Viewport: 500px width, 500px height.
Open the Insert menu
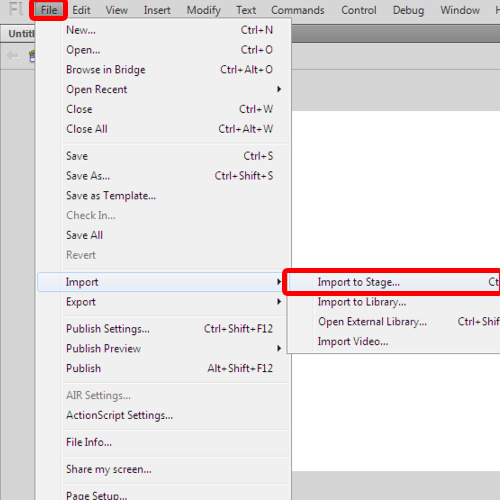tap(157, 10)
